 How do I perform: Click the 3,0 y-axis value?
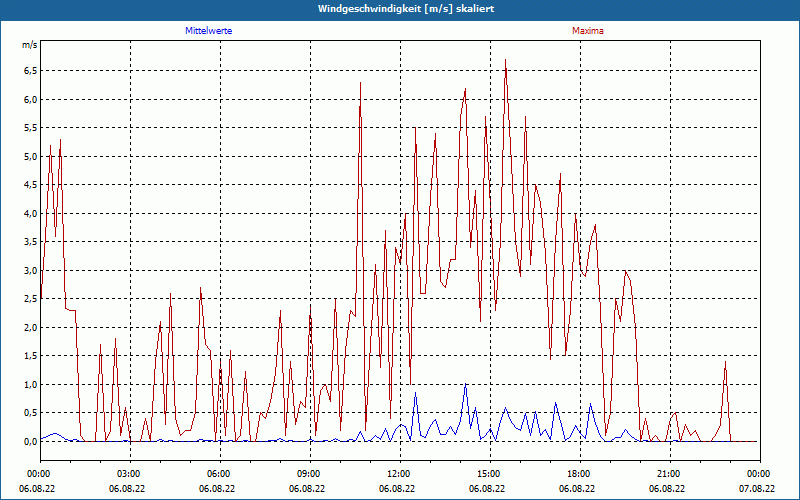[x=31, y=270]
